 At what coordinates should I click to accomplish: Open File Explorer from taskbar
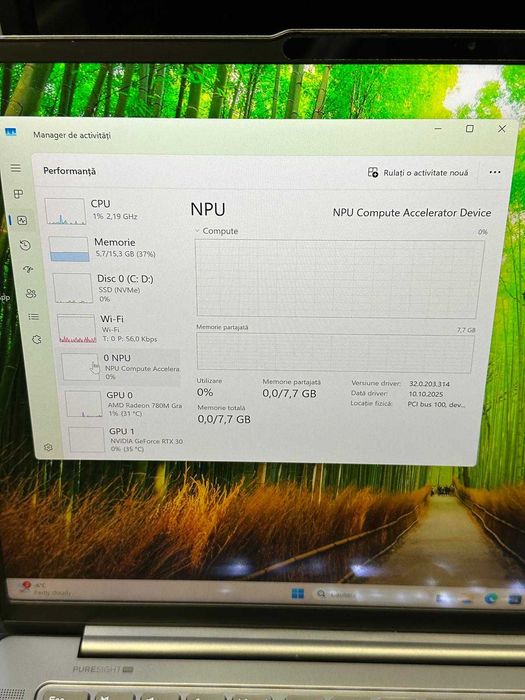pos(467,598)
